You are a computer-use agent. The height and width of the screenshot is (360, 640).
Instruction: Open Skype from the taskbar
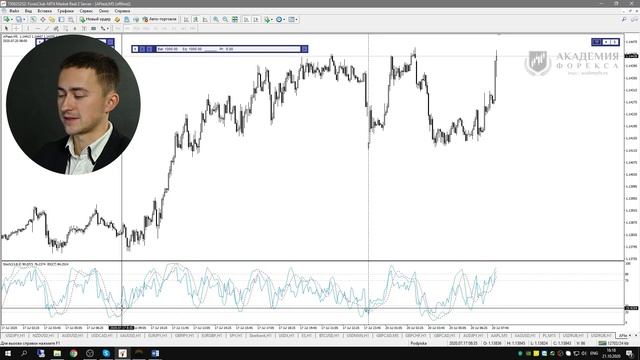[106, 353]
